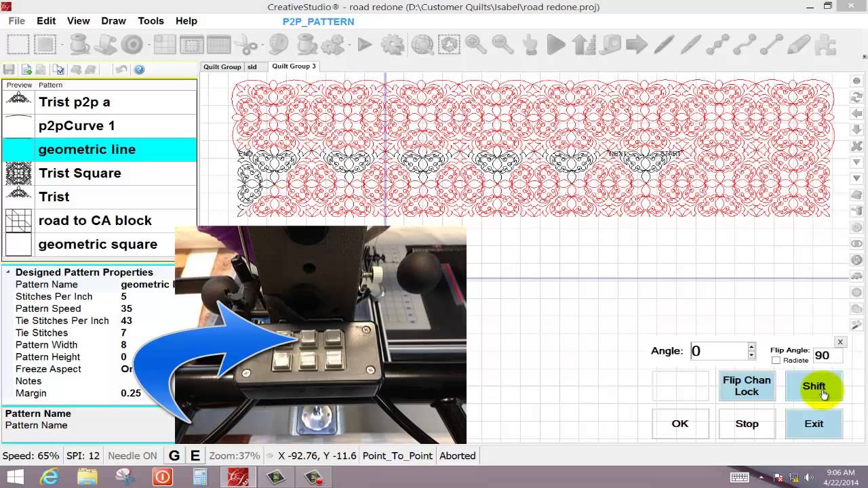Select 'road to CA block' pattern
Image resolution: width=868 pixels, height=488 pixels.
(x=100, y=220)
